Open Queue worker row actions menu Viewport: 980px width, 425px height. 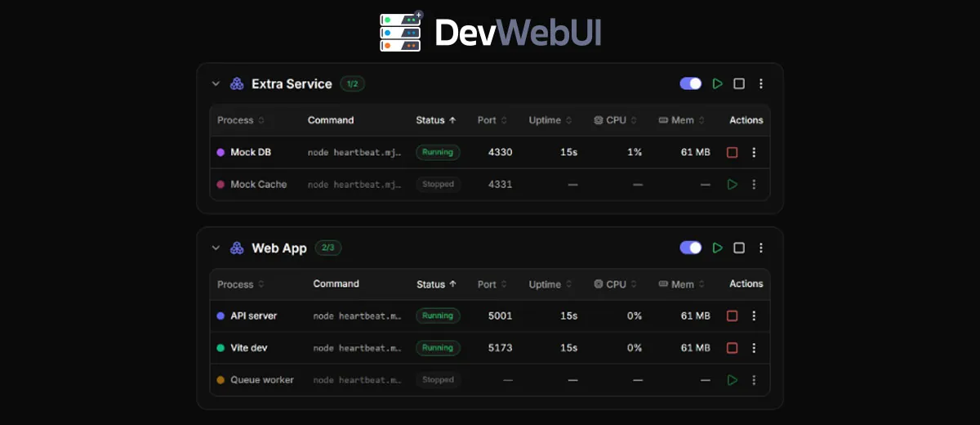coord(754,380)
